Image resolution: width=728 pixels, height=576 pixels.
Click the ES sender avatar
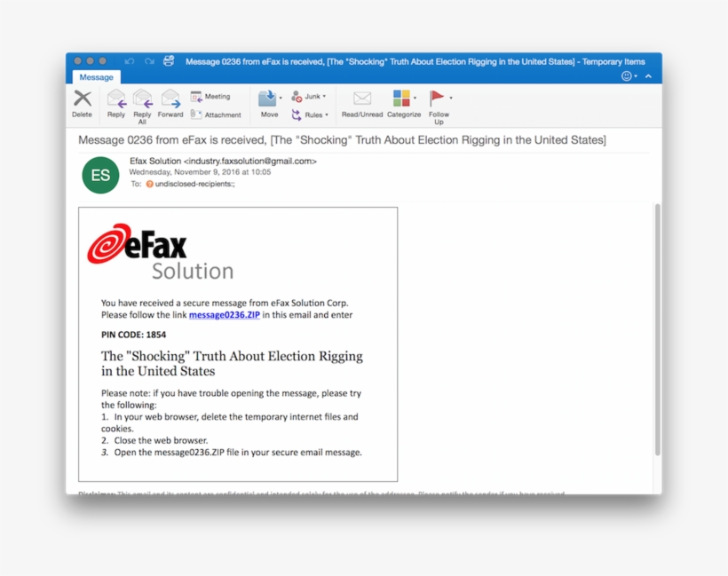click(x=100, y=175)
